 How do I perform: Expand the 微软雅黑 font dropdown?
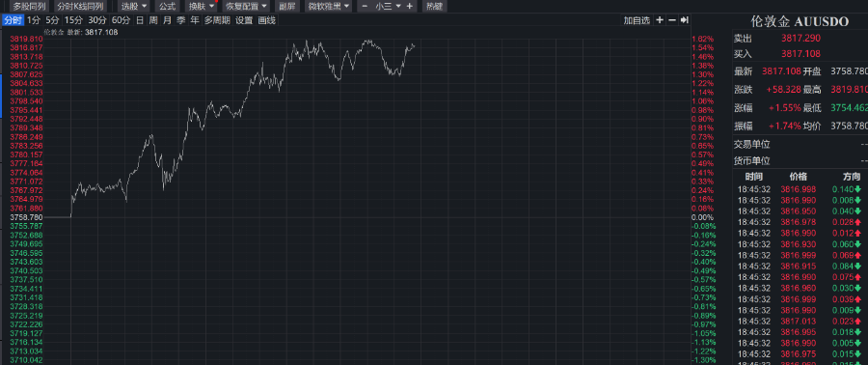click(329, 6)
